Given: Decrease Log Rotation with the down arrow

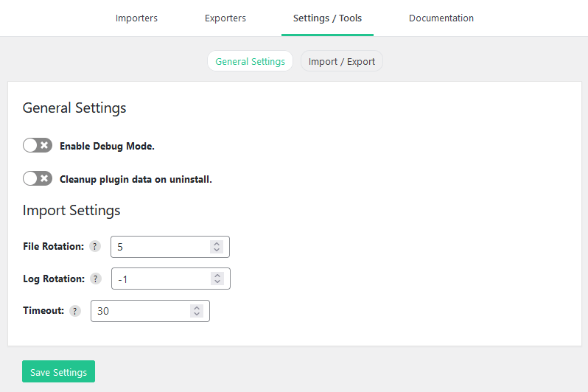Looking at the screenshot, I should [x=217, y=282].
